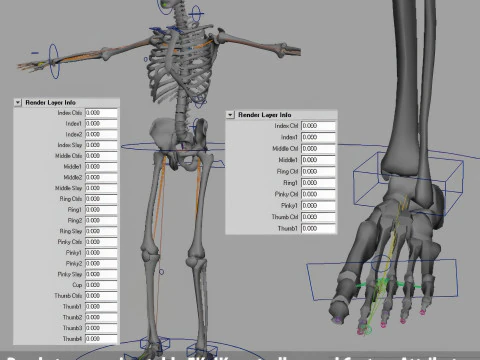This screenshot has height=360, width=480.
Task: Click Pinky Ctrl field in the foot panel
Action: [318, 194]
